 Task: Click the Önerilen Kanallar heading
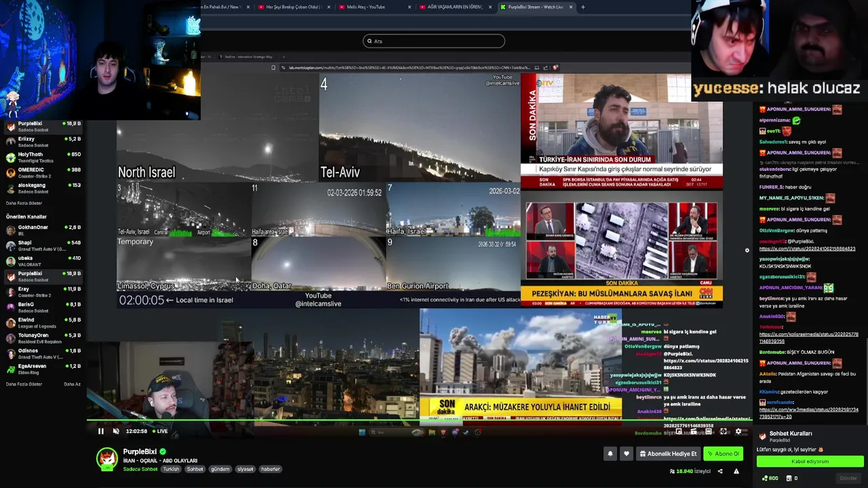(x=26, y=217)
